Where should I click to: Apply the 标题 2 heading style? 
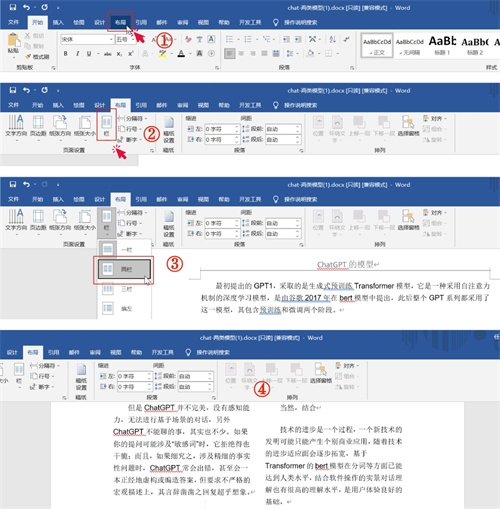coord(475,45)
